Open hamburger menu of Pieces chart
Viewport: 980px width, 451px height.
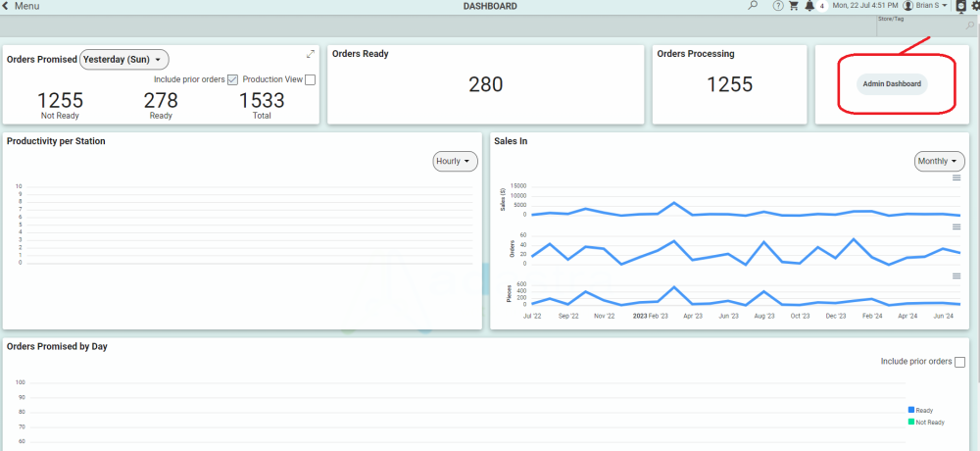click(956, 276)
